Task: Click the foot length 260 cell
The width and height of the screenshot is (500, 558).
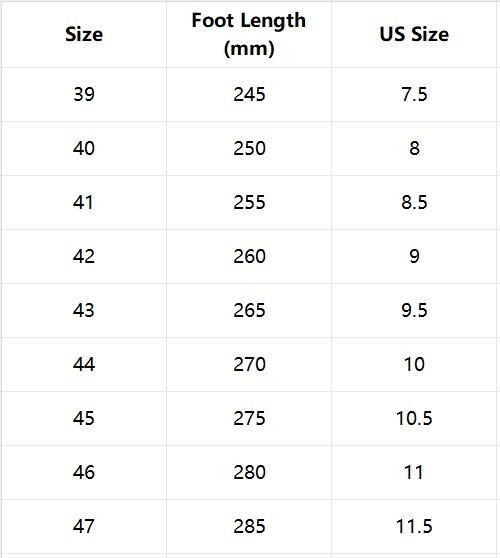Action: coord(249,257)
